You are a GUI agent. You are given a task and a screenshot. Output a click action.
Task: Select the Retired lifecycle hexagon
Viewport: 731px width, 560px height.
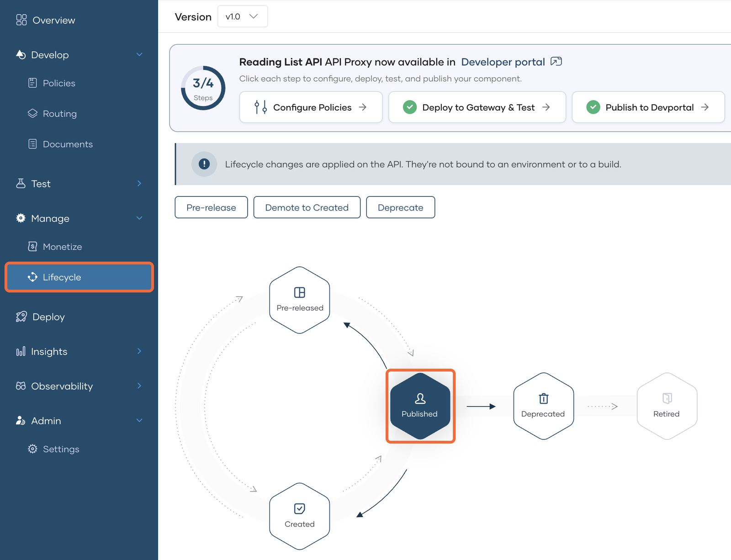[x=667, y=406]
